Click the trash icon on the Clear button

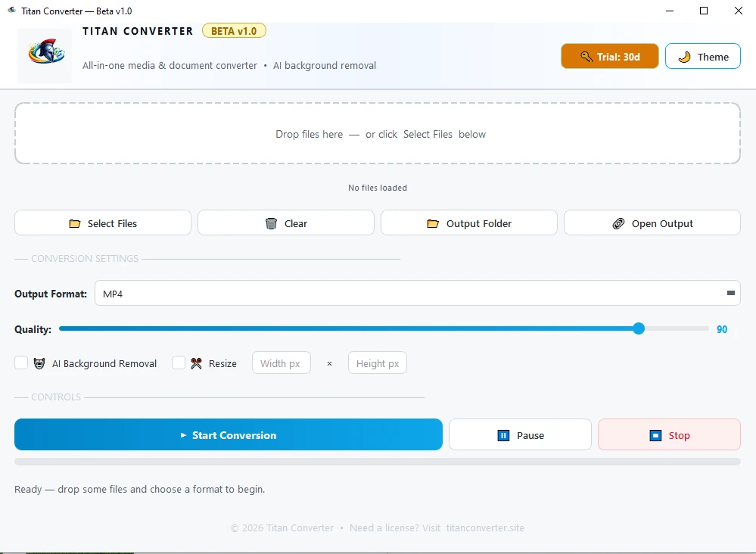(x=271, y=223)
